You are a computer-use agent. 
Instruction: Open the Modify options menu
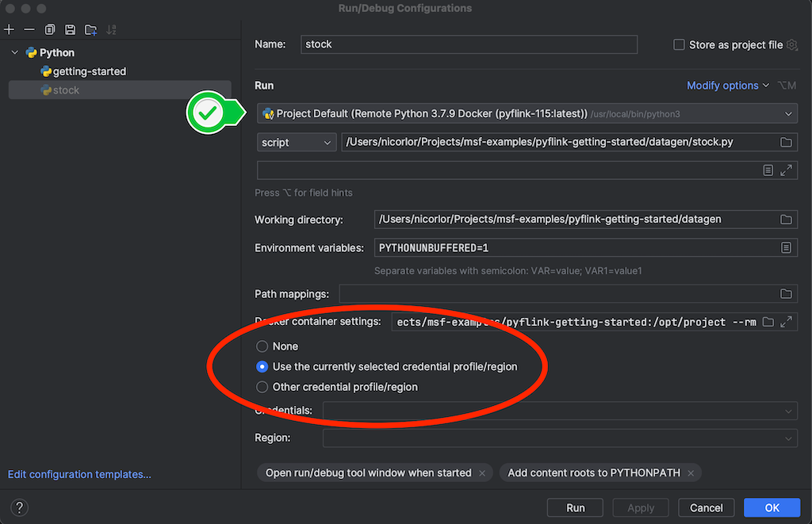click(727, 86)
